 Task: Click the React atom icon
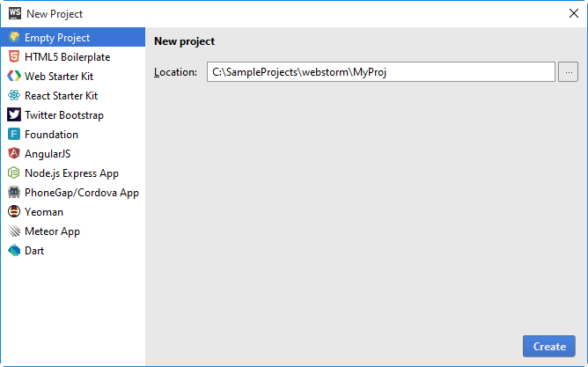(x=14, y=96)
